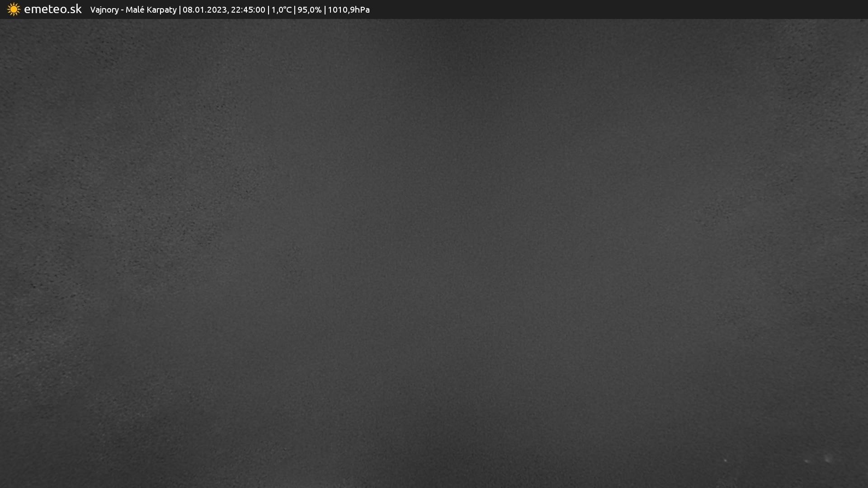868x488 pixels.
Task: Select the Malé Karpaty text
Action: tap(151, 10)
